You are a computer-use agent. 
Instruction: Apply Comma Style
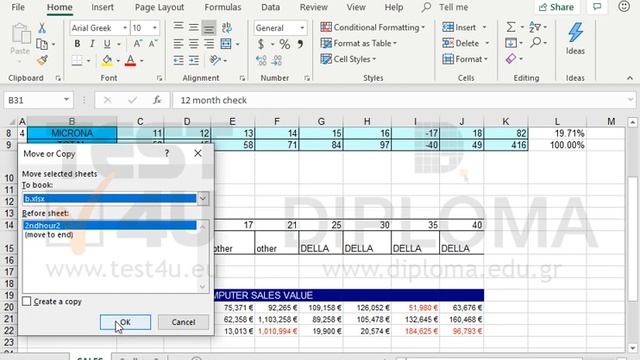click(300, 44)
